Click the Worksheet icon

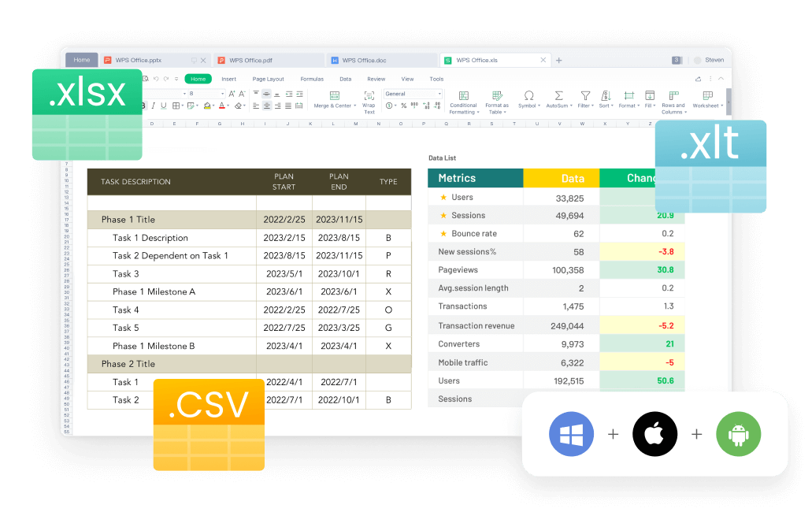coord(707,96)
